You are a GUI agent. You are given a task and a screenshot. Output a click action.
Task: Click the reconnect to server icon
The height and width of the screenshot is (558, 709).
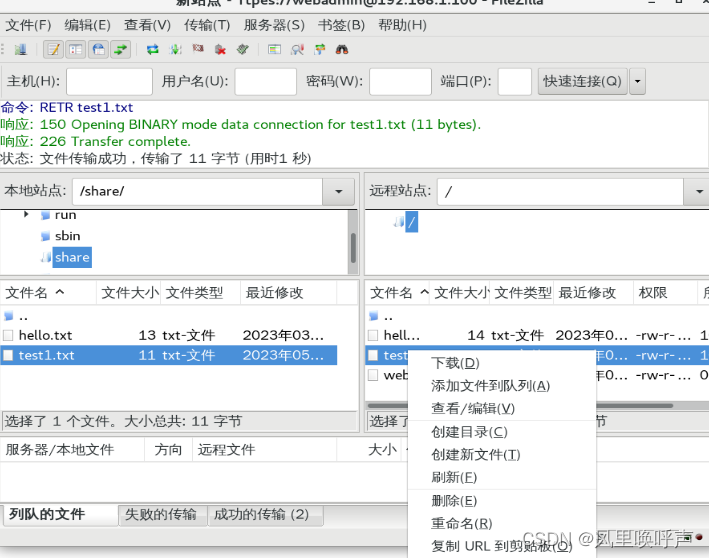click(x=243, y=49)
